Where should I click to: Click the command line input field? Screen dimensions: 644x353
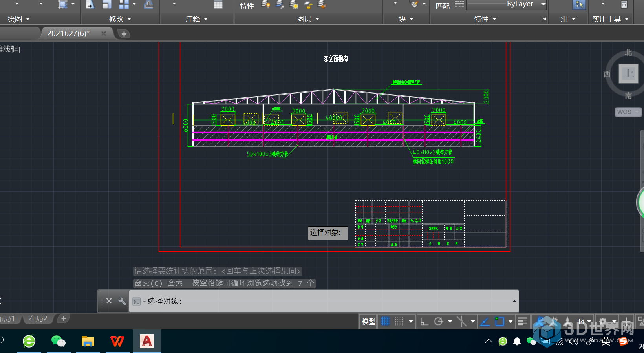pos(324,301)
